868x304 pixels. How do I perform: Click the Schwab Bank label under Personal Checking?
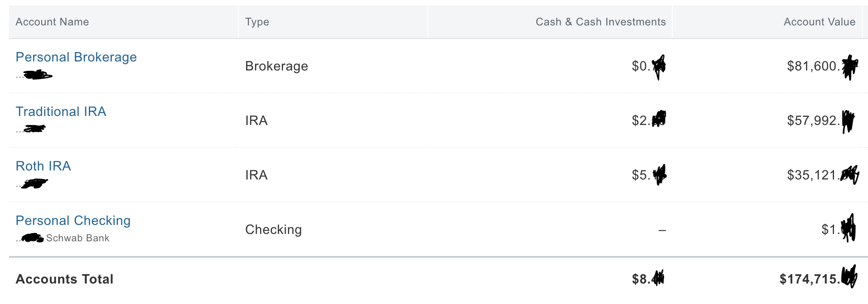coord(78,238)
